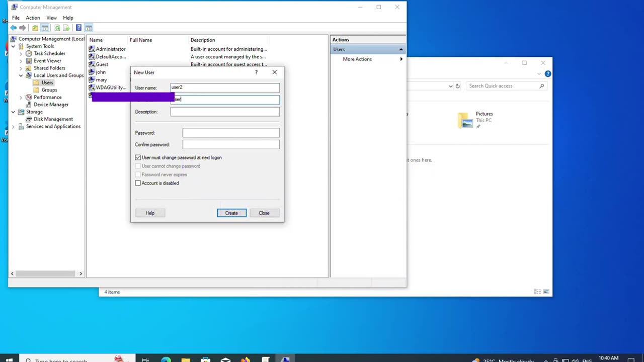Select the Users folder in tree
Viewport: 644px width, 362px height.
pyautogui.click(x=47, y=82)
